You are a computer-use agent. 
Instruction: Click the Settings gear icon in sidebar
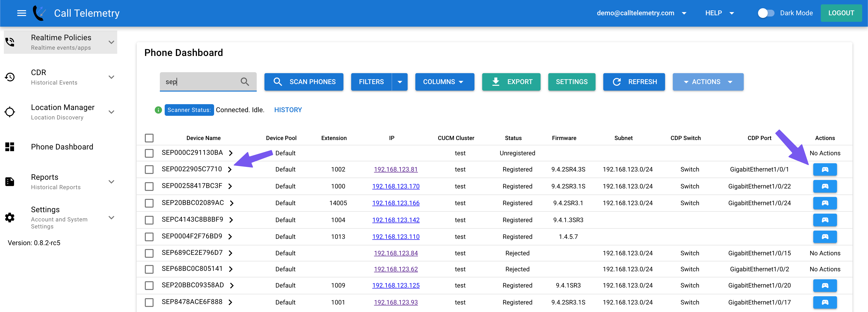[10, 218]
